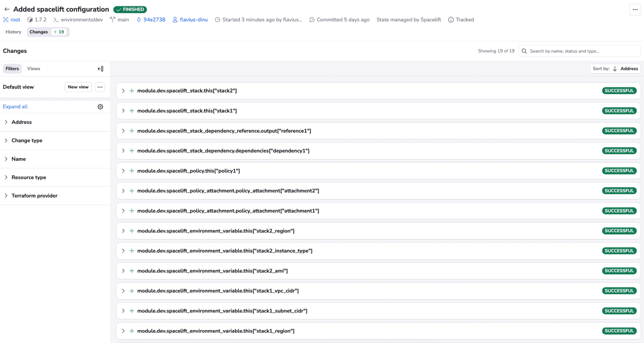Image resolution: width=644 pixels, height=343 pixels.
Task: Switch to the History tab
Action: [x=13, y=32]
